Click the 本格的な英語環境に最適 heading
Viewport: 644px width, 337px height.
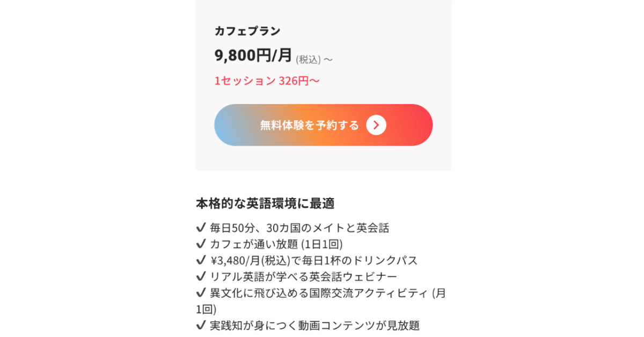(x=265, y=203)
